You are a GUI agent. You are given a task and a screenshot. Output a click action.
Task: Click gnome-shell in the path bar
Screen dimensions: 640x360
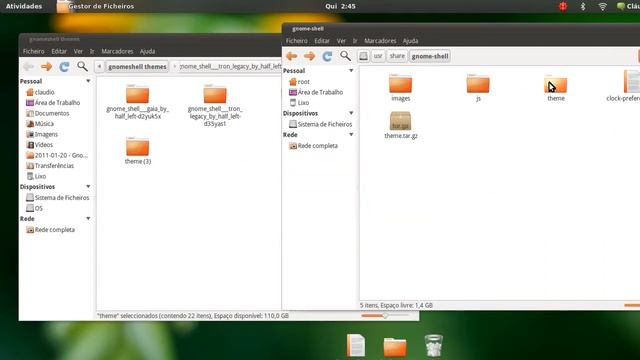[x=430, y=56]
